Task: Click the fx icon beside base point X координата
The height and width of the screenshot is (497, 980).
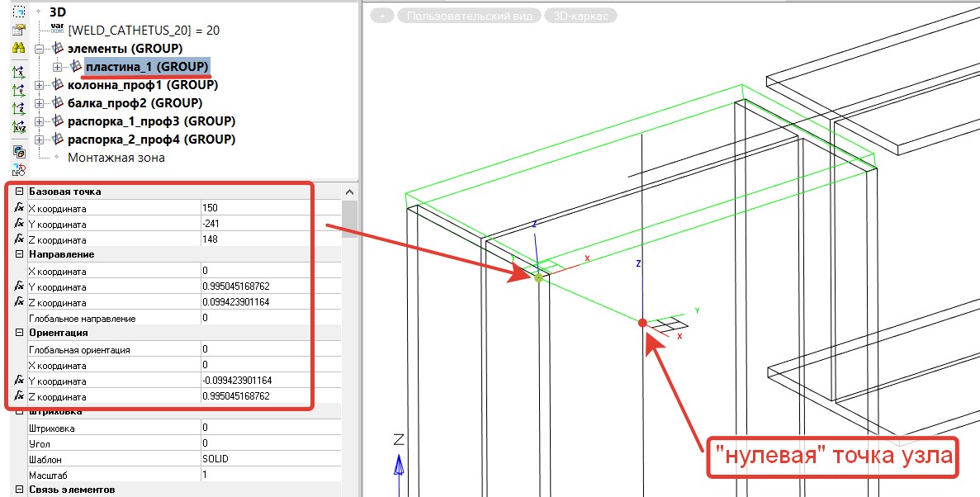Action: [x=19, y=208]
